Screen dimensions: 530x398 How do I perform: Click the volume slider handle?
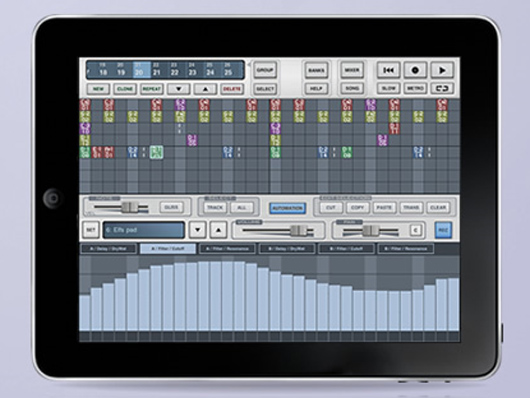pyautogui.click(x=299, y=231)
